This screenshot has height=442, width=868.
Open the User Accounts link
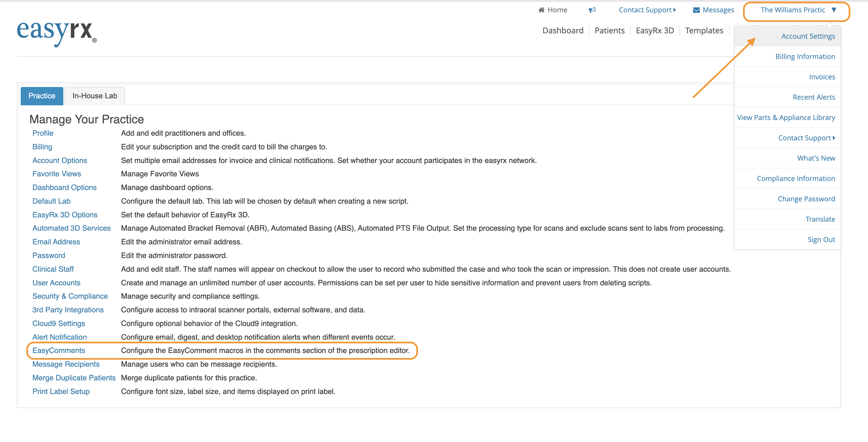56,283
